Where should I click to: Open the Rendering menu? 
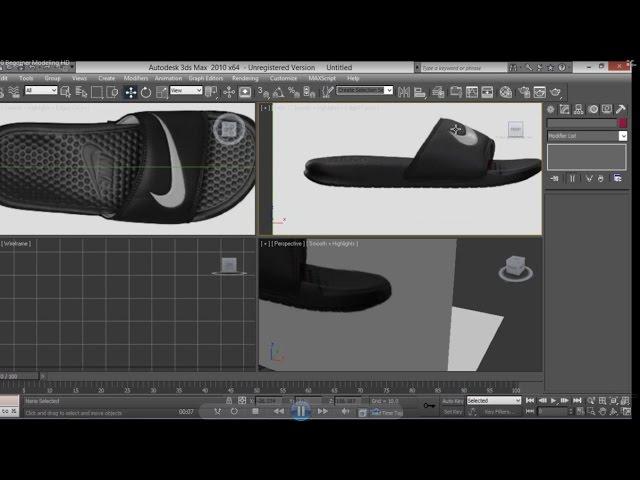(x=245, y=78)
